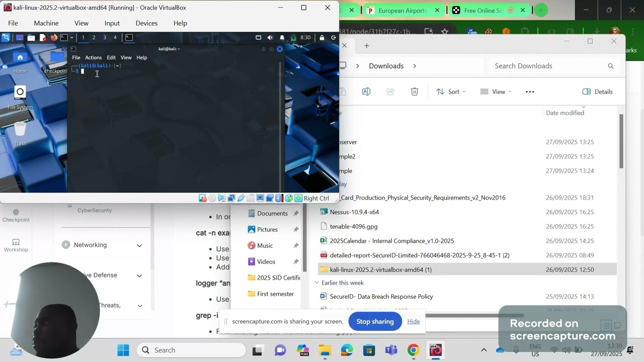This screenshot has width=644, height=362.
Task: Expand the terminal launcher dropdown arrow in Kali panel
Action: click(71, 37)
